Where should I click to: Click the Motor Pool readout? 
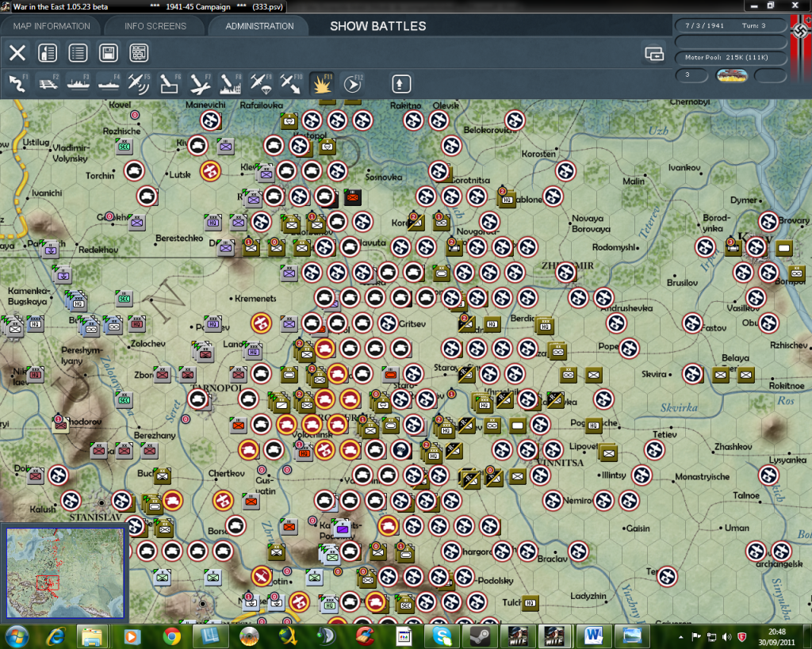pyautogui.click(x=730, y=57)
